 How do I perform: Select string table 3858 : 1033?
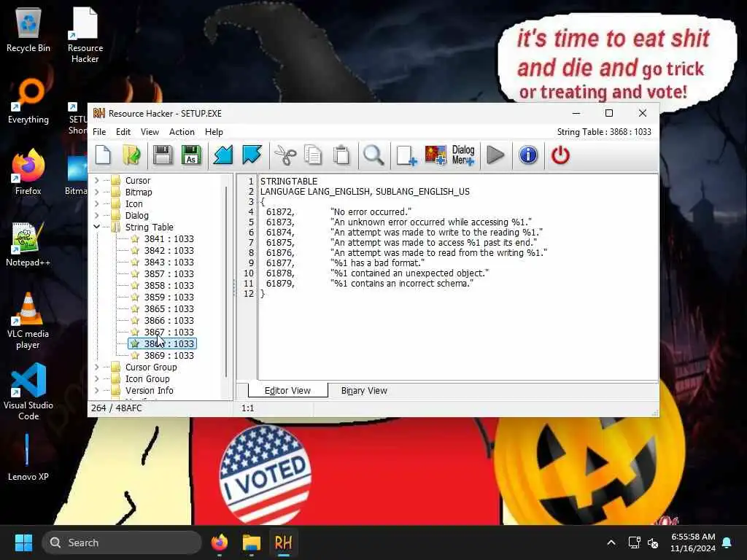(x=169, y=286)
